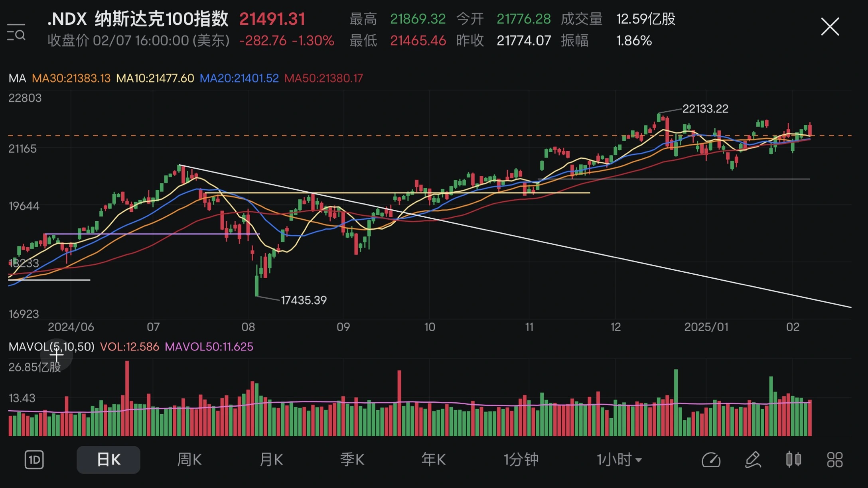Tap the 2024/06 date axis label
The height and width of the screenshot is (488, 868).
(x=71, y=327)
